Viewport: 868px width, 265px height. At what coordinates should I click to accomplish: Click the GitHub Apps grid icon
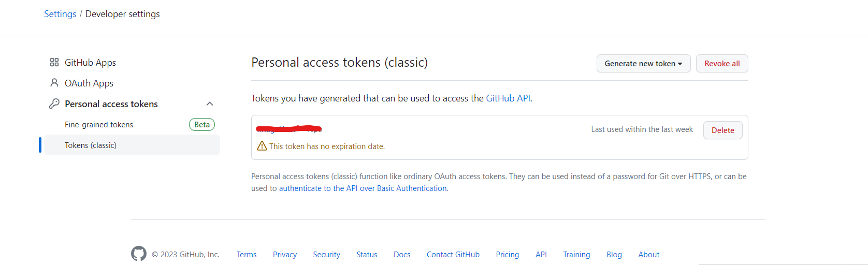[54, 63]
